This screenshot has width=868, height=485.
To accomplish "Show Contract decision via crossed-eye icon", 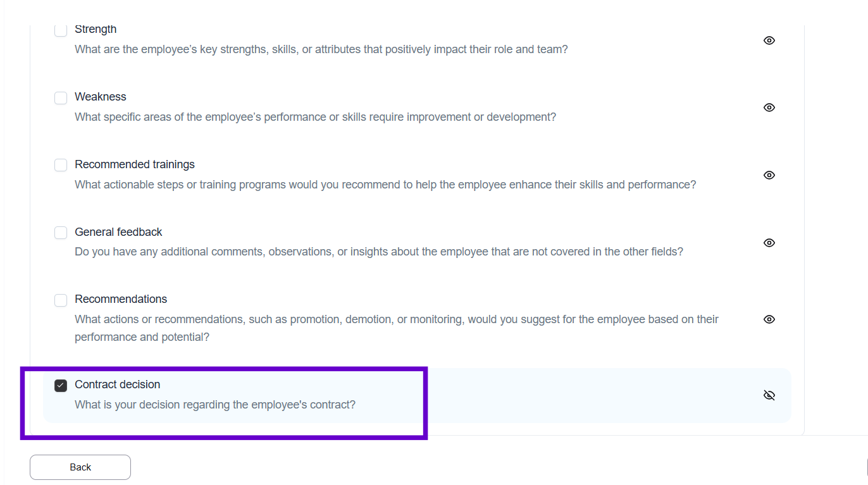I will click(x=769, y=395).
